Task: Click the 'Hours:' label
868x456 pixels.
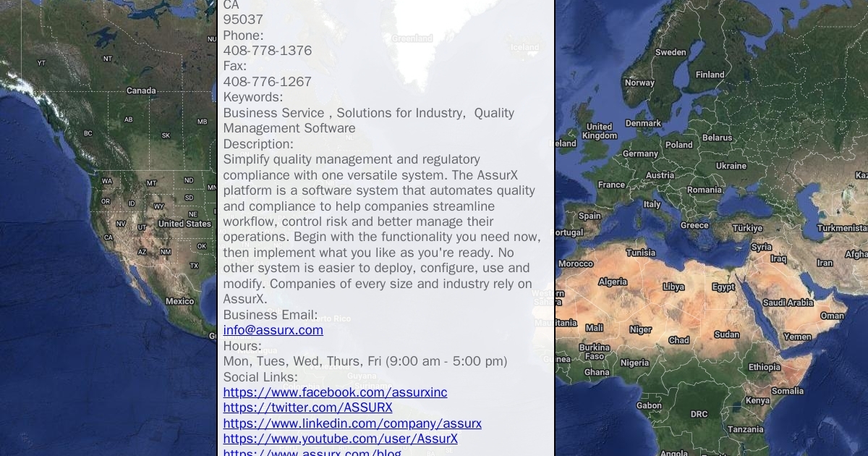Action: click(242, 346)
